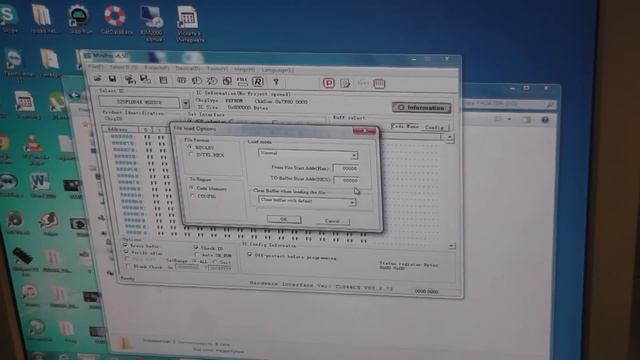
Task: Open dropdown arrow right of IC Config Information
Action: coord(451,246)
